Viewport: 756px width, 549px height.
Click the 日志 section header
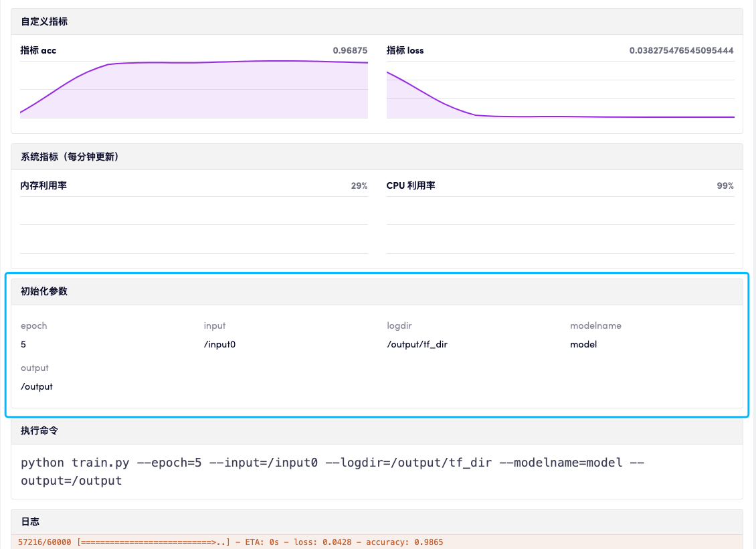[x=30, y=521]
